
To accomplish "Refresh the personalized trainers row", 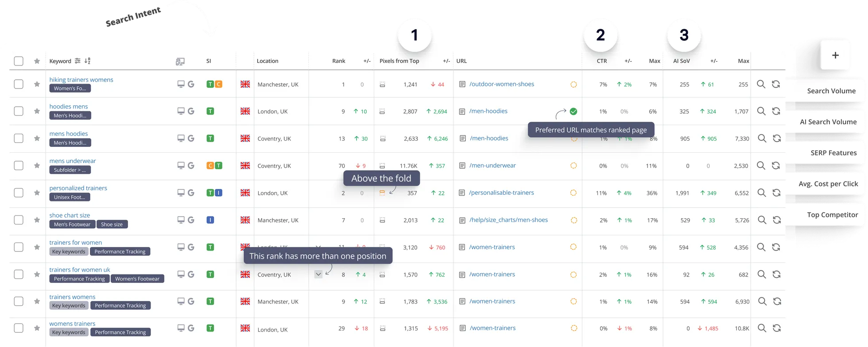I will tap(776, 193).
